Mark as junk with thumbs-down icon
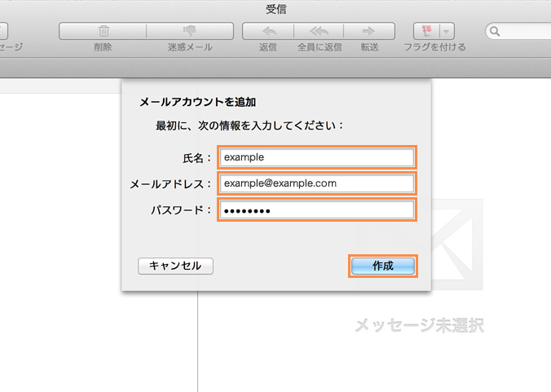The width and height of the screenshot is (551, 392). (x=190, y=31)
